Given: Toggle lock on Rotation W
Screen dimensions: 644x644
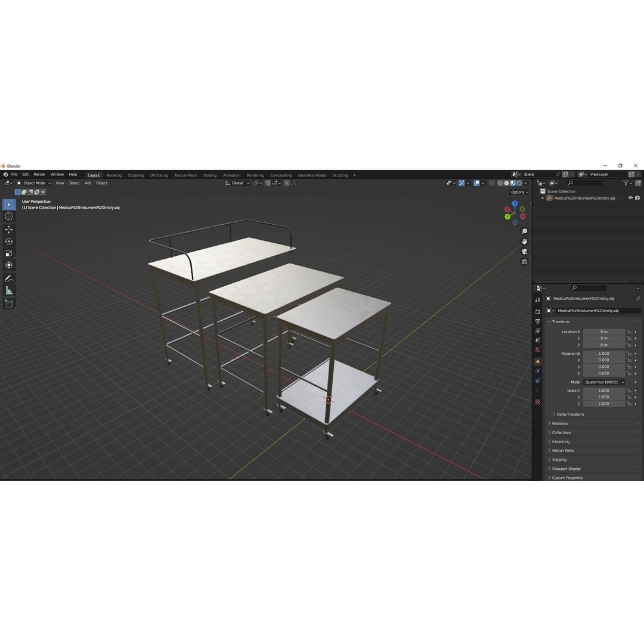Looking at the screenshot, I should (x=629, y=353).
